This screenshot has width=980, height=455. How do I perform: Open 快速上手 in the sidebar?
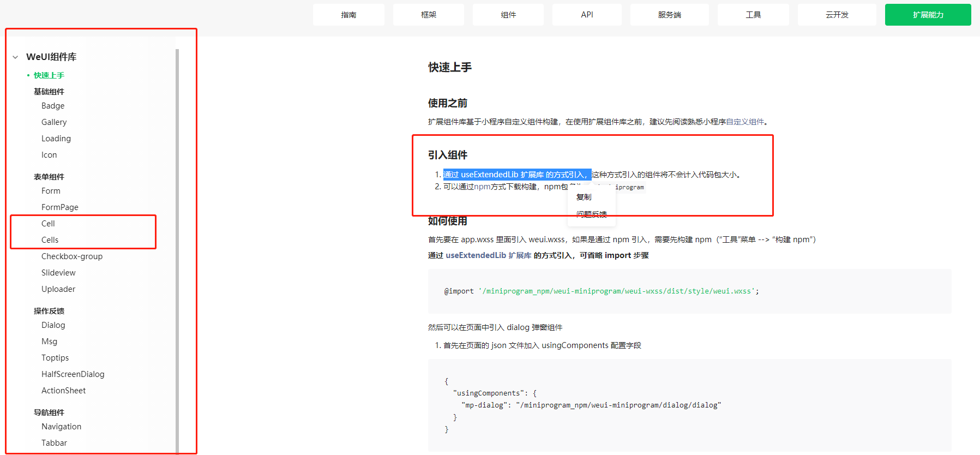49,75
